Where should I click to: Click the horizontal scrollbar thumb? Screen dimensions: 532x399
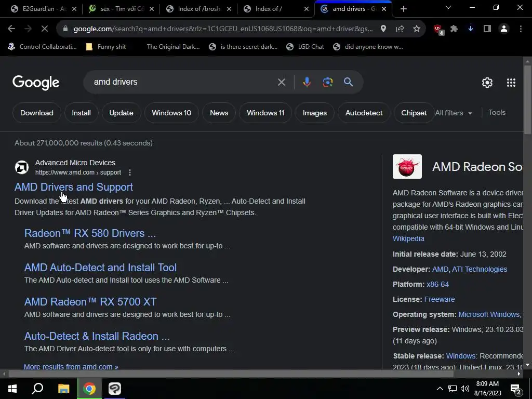(x=231, y=374)
